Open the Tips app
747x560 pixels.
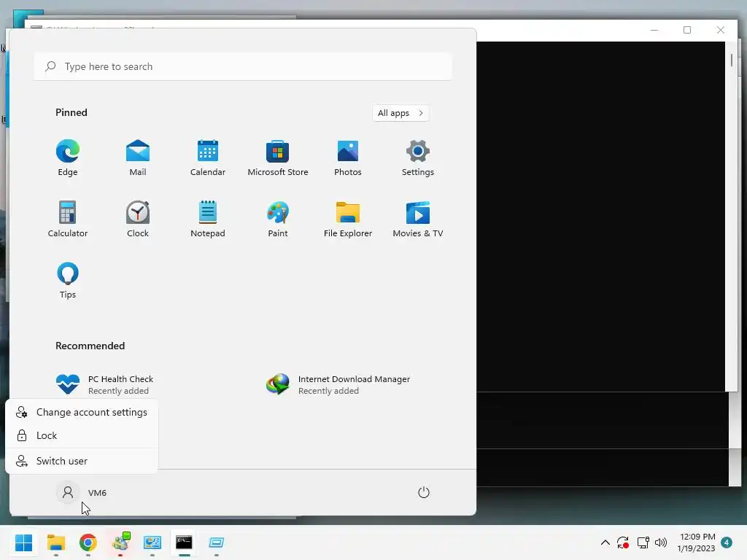tap(68, 281)
